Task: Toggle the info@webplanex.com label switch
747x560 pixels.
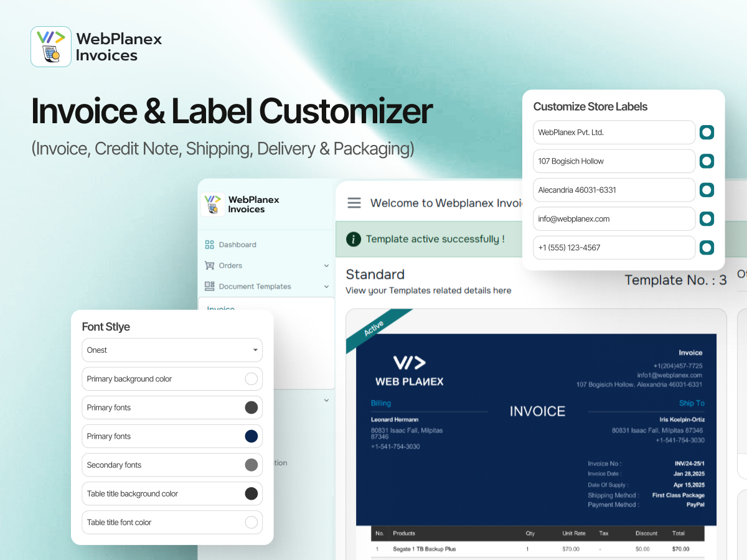Action: [x=707, y=219]
